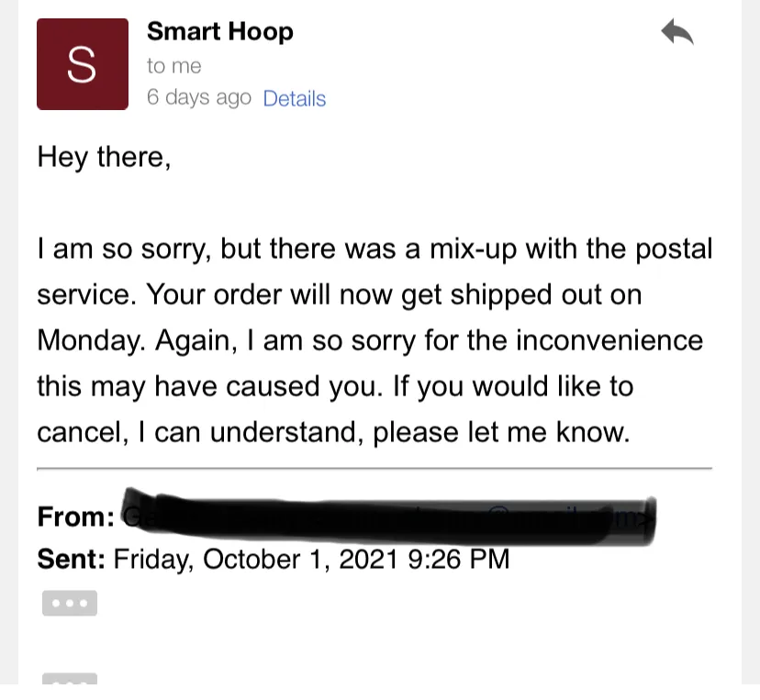760x700 pixels.
Task: Select the Smart Hoop sender name
Action: click(220, 31)
